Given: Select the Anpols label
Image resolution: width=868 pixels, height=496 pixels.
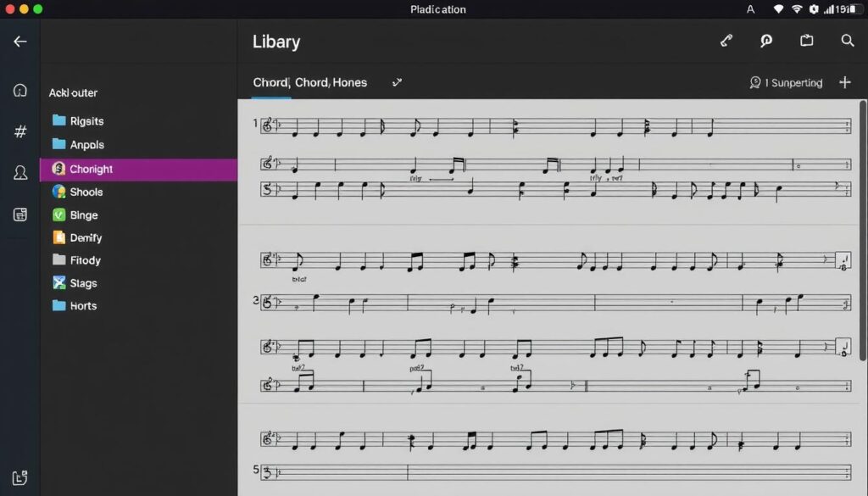Looking at the screenshot, I should tap(87, 144).
